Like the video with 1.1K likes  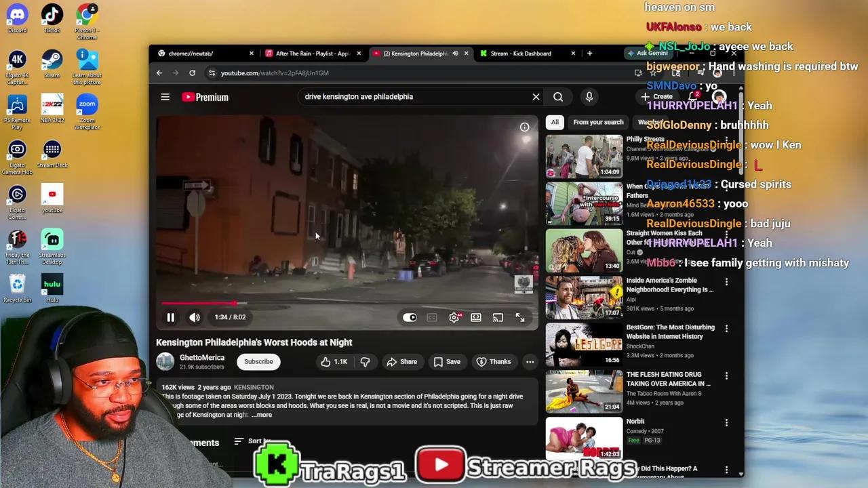(334, 362)
